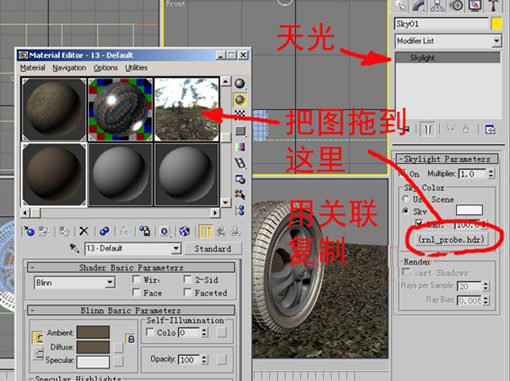This screenshot has height=381, width=510.
Task: Toggle Show End Result icon
Action: [x=205, y=231]
